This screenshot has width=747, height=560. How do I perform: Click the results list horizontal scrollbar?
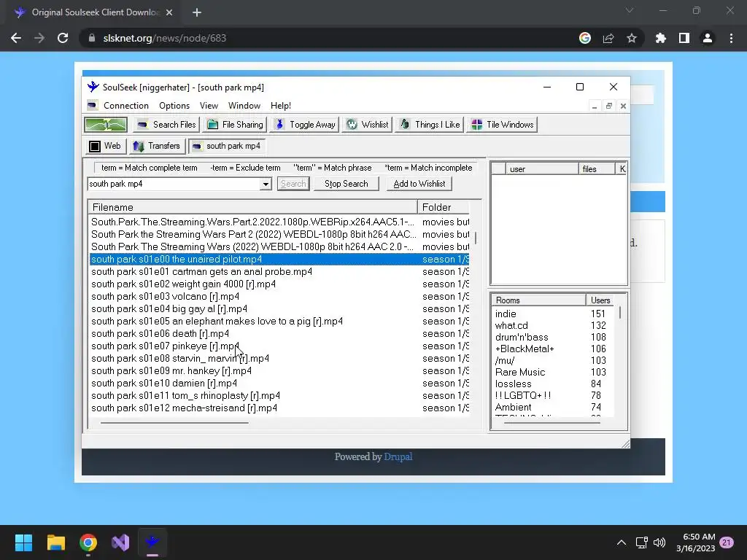point(174,422)
